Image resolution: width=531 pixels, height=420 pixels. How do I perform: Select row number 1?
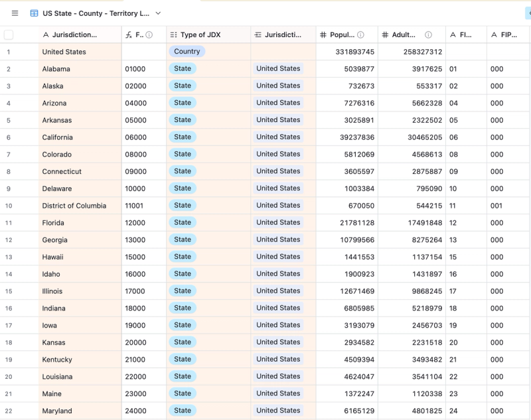coord(9,52)
